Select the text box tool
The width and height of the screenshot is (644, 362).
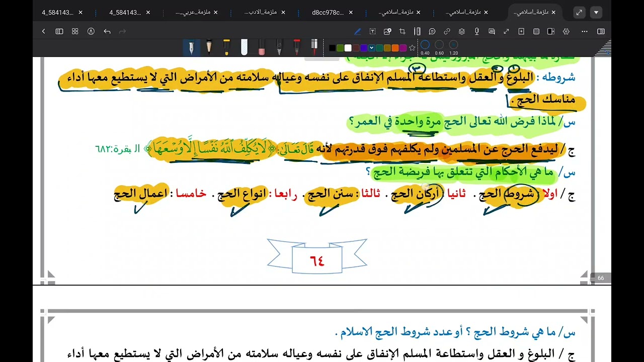pyautogui.click(x=372, y=31)
